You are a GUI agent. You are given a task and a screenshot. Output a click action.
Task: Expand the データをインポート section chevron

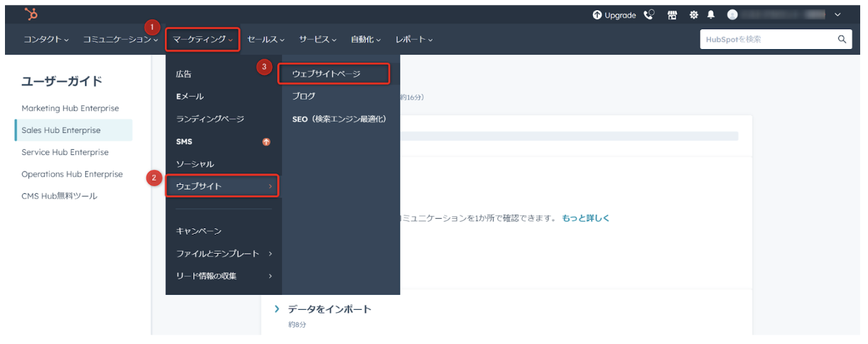(x=277, y=309)
